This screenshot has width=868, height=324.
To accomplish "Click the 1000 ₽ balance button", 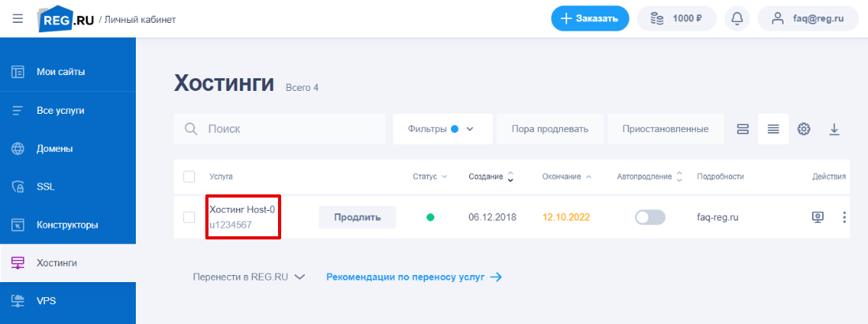I will 676,18.
